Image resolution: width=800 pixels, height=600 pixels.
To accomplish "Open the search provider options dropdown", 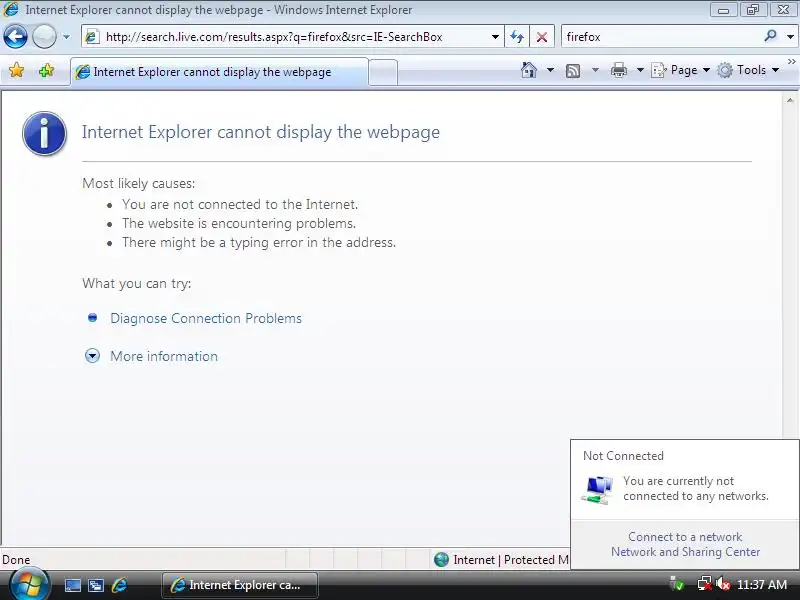I will pyautogui.click(x=790, y=37).
